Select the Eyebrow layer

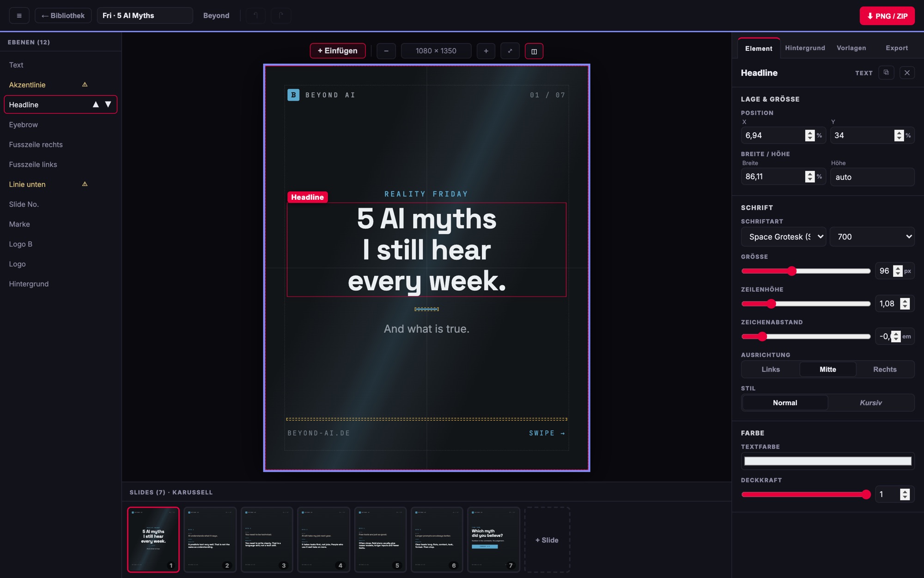tap(61, 125)
